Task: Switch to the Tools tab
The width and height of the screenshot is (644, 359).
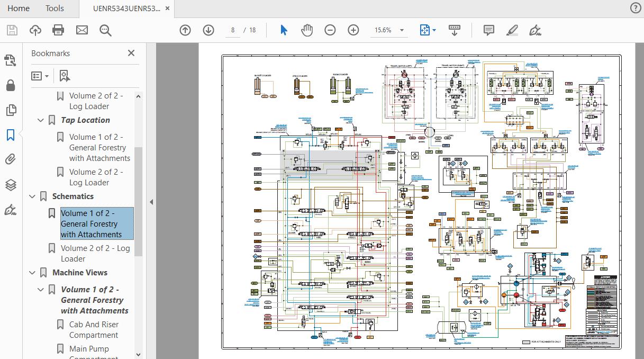Action: pos(55,8)
